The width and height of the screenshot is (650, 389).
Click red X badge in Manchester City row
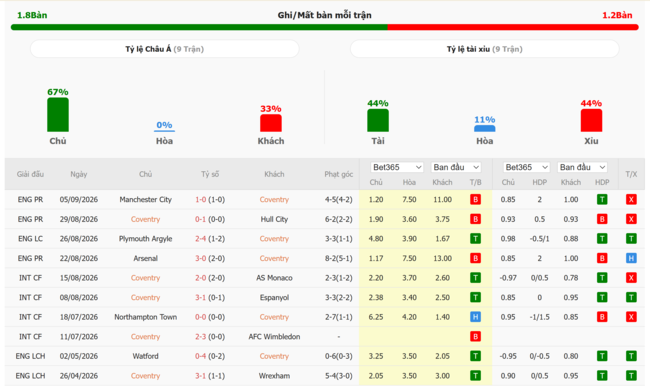(x=631, y=199)
